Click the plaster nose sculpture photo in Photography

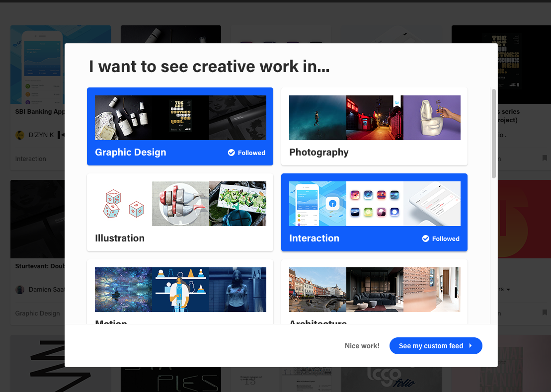point(432,118)
